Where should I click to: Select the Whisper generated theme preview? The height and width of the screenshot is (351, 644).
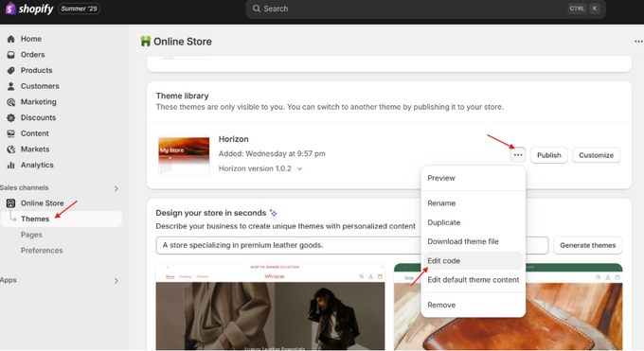click(x=270, y=307)
